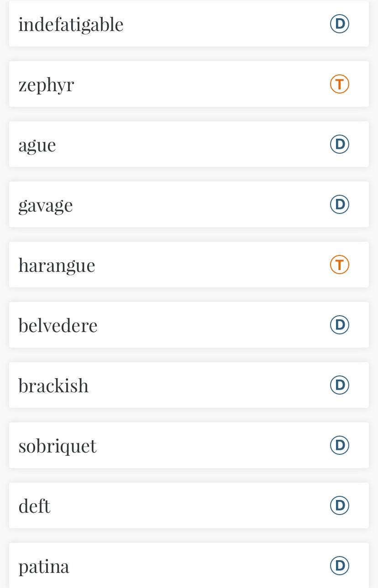This screenshot has height=588, width=378.
Task: Select the word zephyr
Action: point(46,85)
